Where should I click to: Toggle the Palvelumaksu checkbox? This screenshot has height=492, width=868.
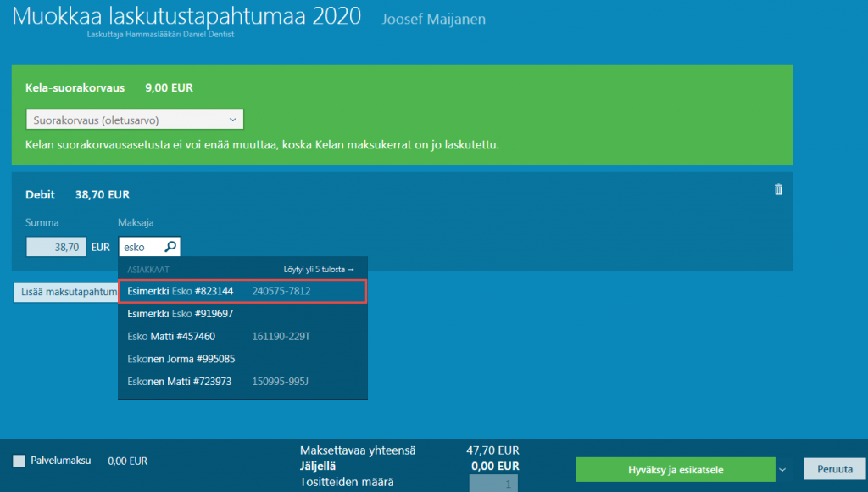[19, 461]
